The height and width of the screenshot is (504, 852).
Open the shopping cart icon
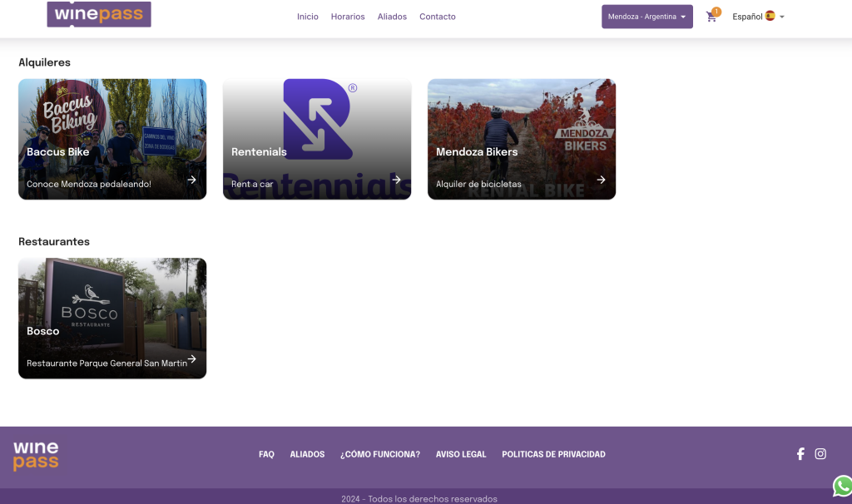pos(711,17)
